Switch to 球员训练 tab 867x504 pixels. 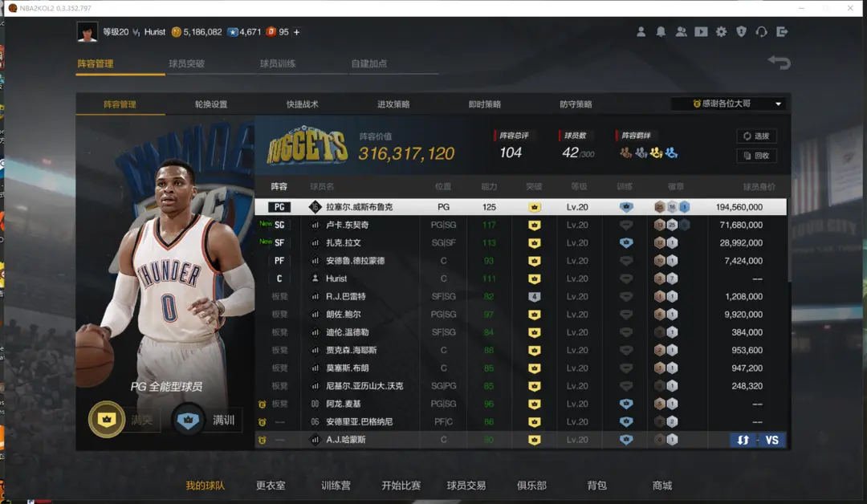coord(278,63)
